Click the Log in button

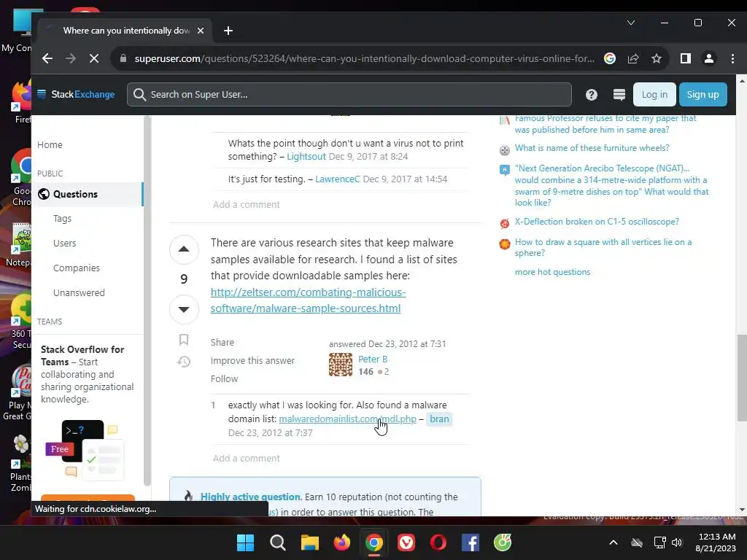pyautogui.click(x=654, y=94)
